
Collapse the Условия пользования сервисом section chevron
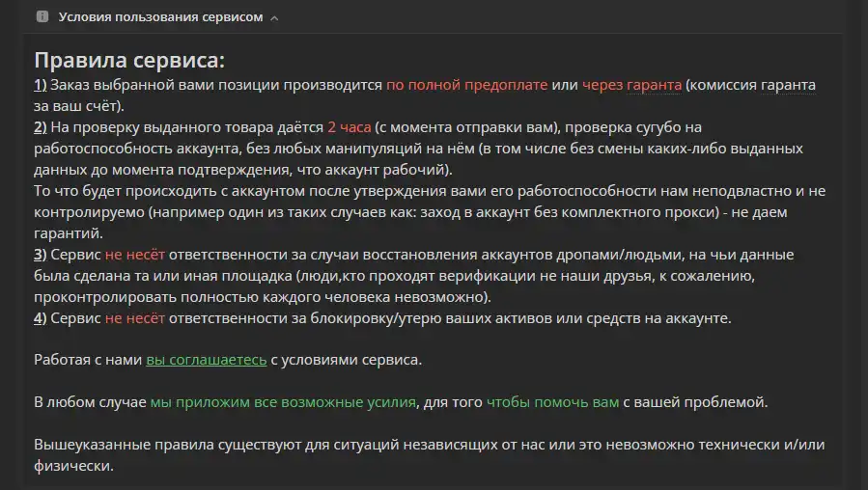click(x=274, y=18)
